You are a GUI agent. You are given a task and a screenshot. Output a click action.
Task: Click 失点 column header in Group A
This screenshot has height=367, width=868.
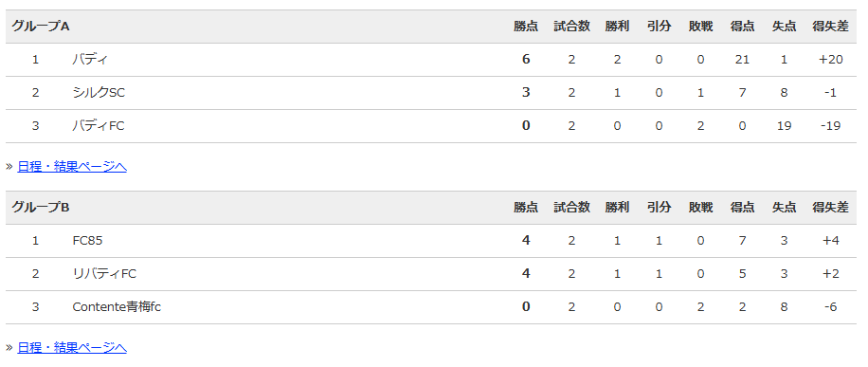[784, 26]
